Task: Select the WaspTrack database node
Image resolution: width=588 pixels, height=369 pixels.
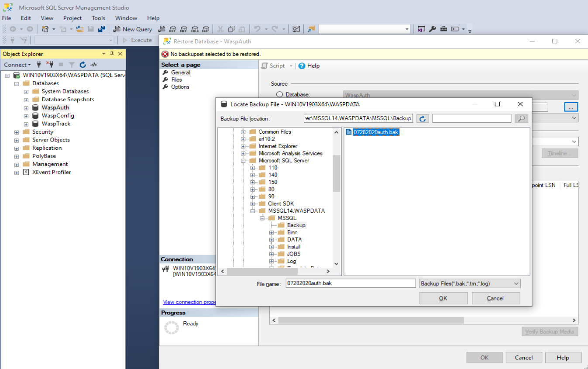Action: (56, 124)
